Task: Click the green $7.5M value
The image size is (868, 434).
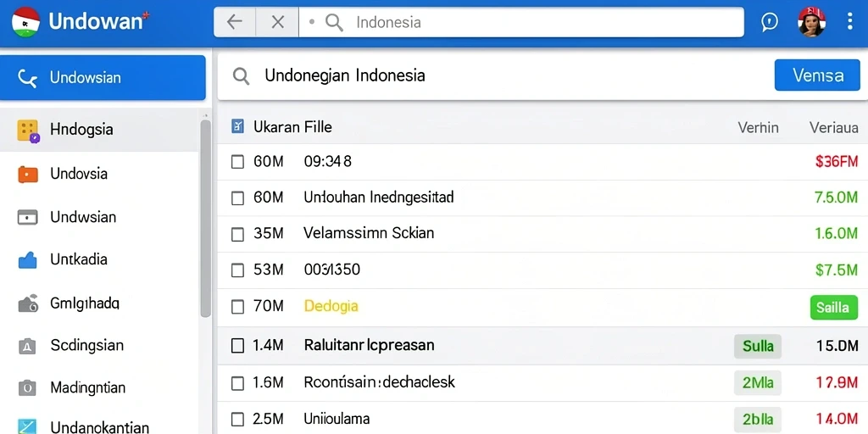Action: tap(837, 270)
